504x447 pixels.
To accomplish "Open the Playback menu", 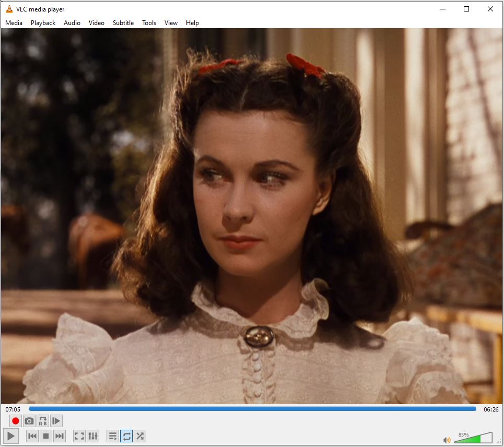I will coord(43,23).
